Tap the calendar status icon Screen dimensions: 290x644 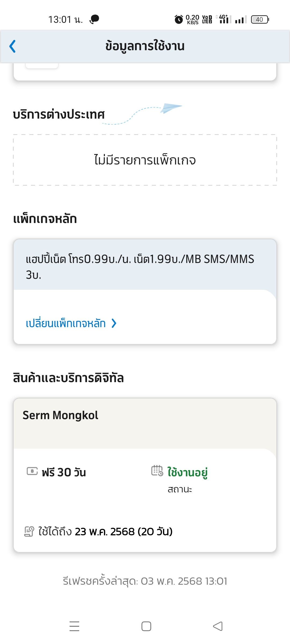157,471
